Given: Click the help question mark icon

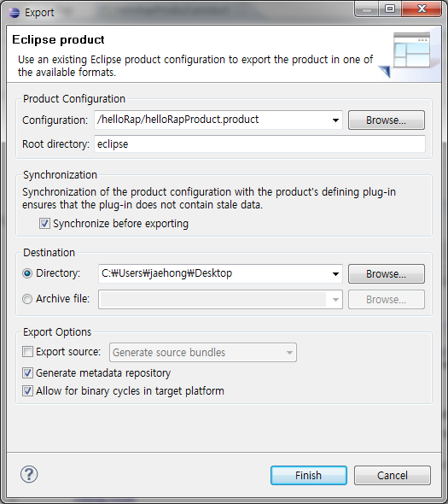Looking at the screenshot, I should coord(29,474).
